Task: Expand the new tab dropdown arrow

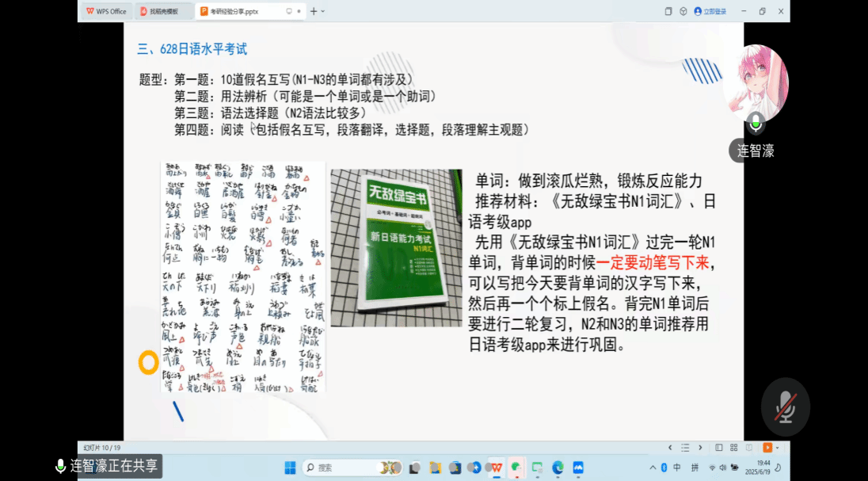Action: click(x=323, y=11)
